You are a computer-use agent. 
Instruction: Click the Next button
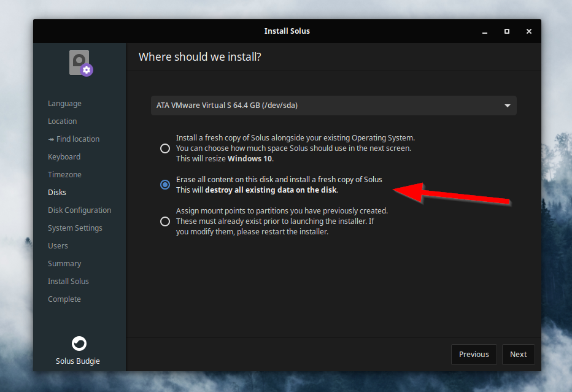point(519,355)
